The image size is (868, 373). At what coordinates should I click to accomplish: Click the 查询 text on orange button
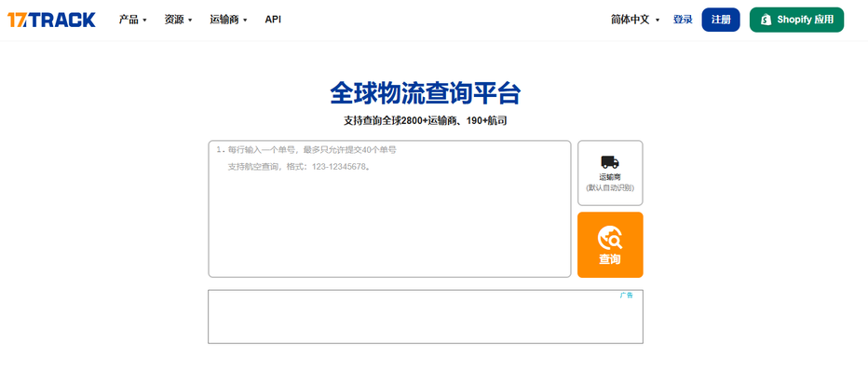click(610, 259)
